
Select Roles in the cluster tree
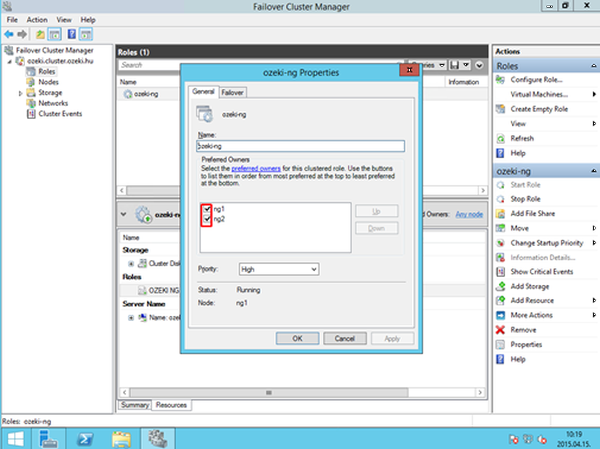47,72
